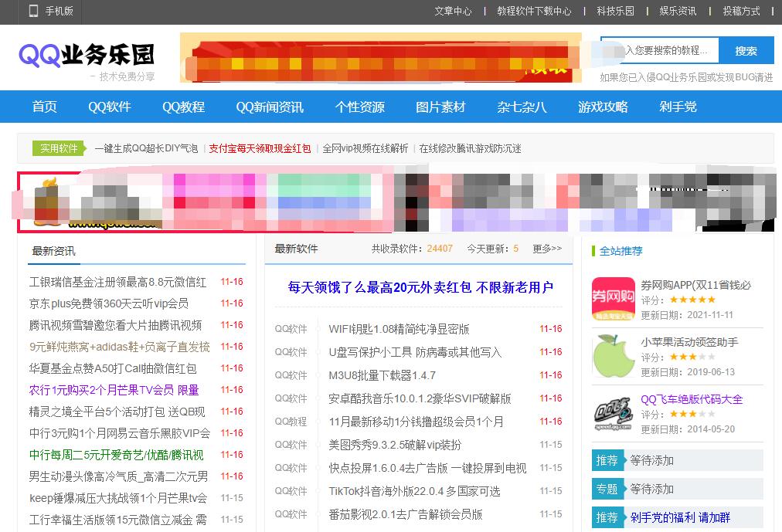Click the 手机版 link
Viewport: 782px width, 532px height.
coord(59,11)
